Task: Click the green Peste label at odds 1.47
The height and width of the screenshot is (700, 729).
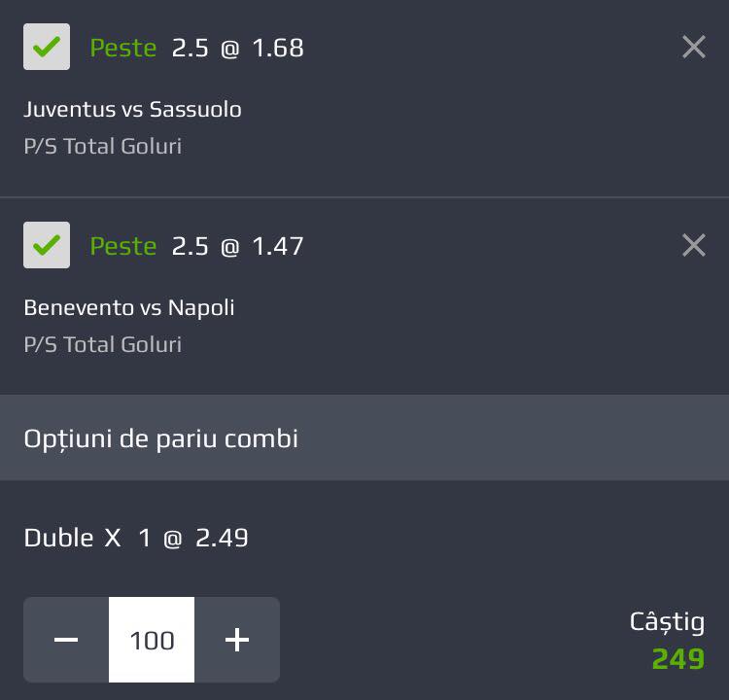Action: [123, 246]
